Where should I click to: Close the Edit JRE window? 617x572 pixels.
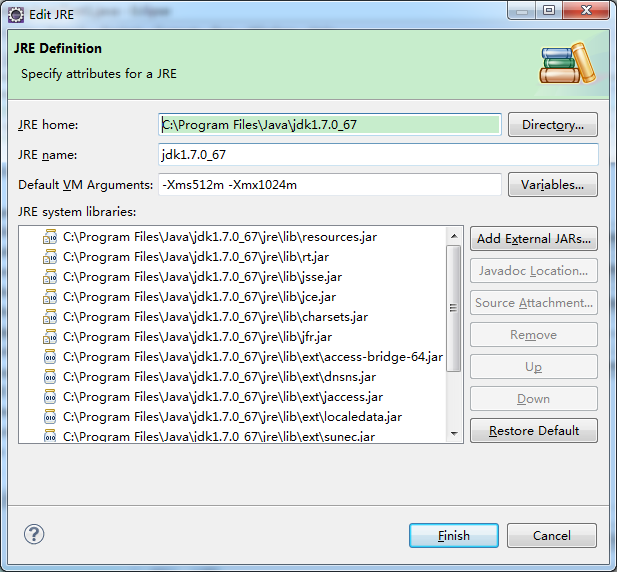click(x=586, y=11)
